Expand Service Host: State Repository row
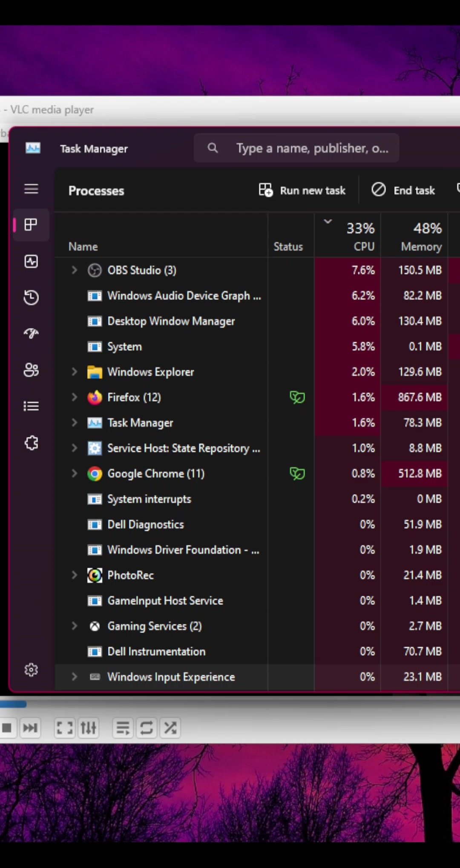This screenshot has height=868, width=460. (75, 448)
